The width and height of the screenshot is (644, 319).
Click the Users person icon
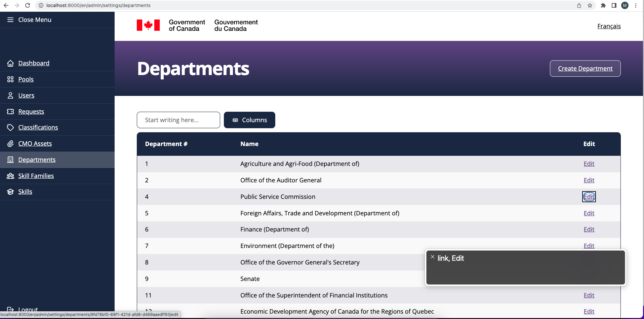10,95
